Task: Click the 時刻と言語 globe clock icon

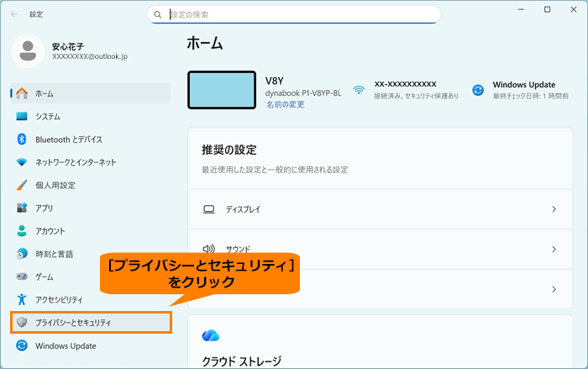Action: click(x=22, y=254)
